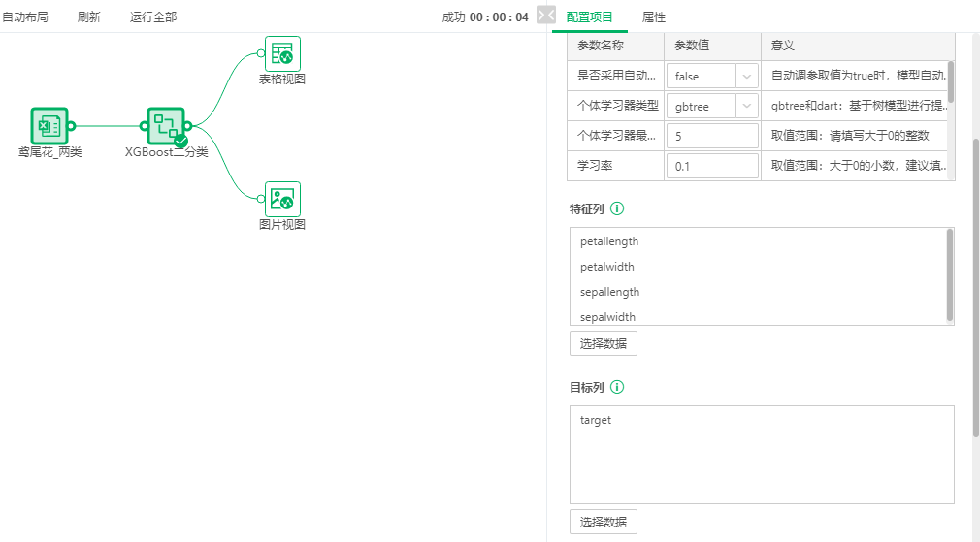This screenshot has height=542, width=980.
Task: Open the 个体学习器类型 gbtree dropdown
Action: tap(712, 106)
